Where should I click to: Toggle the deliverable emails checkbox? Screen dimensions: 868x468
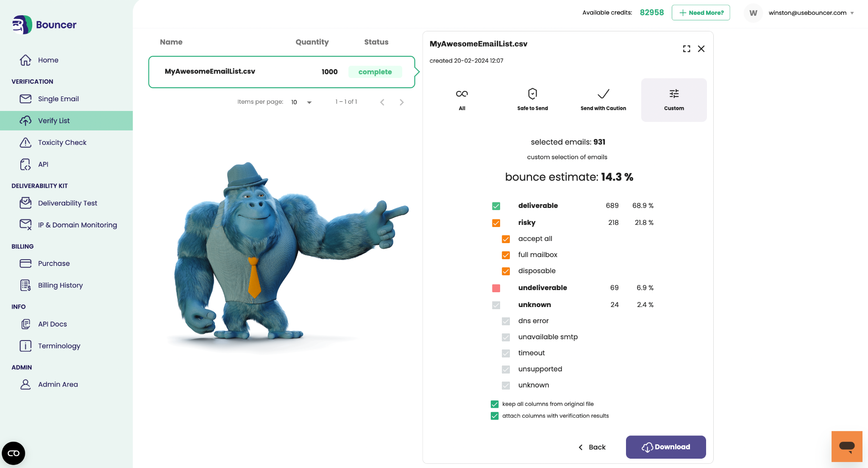(x=496, y=206)
